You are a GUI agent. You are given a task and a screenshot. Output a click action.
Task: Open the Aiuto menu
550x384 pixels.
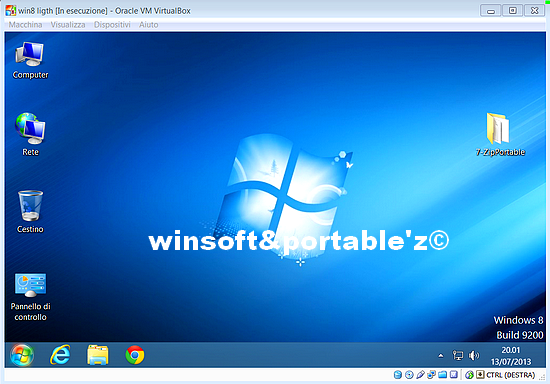[148, 25]
